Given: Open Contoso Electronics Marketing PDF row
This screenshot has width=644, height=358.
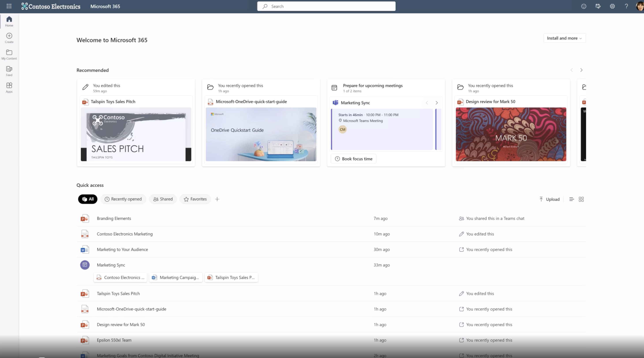Looking at the screenshot, I should [x=331, y=234].
